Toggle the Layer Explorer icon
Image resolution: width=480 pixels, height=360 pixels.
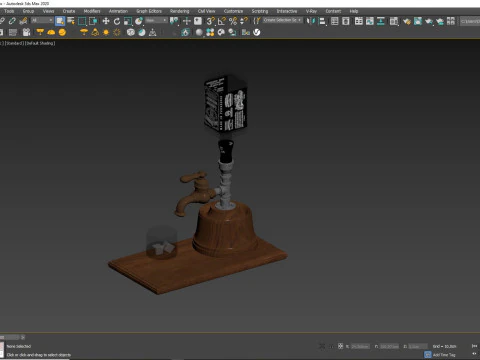click(346, 21)
